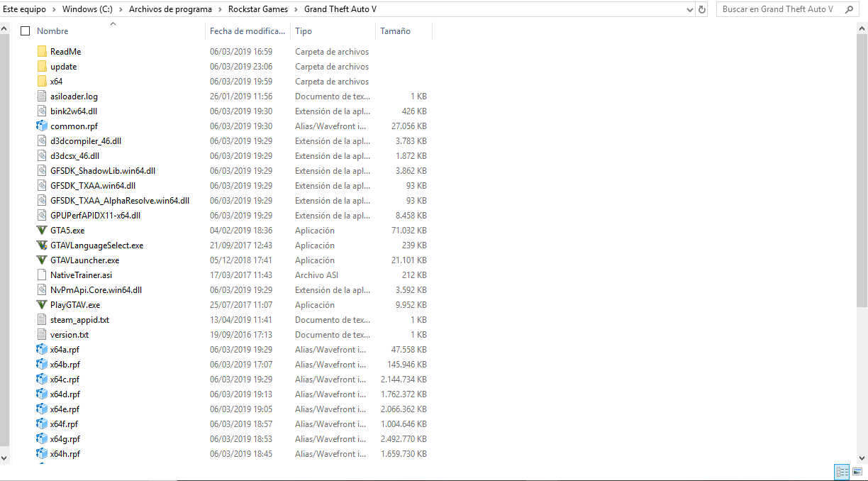Click the 2.492.770 KB size value
The width and height of the screenshot is (868, 481).
click(x=404, y=439)
